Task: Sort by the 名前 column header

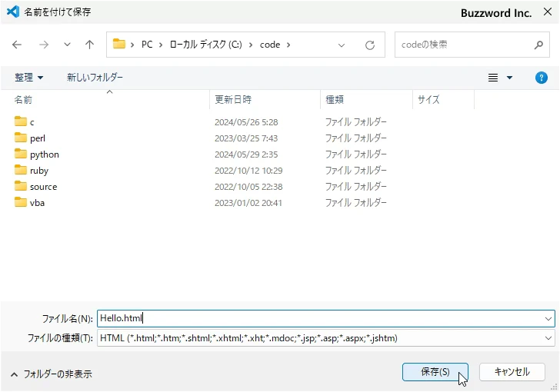Action: click(111, 100)
